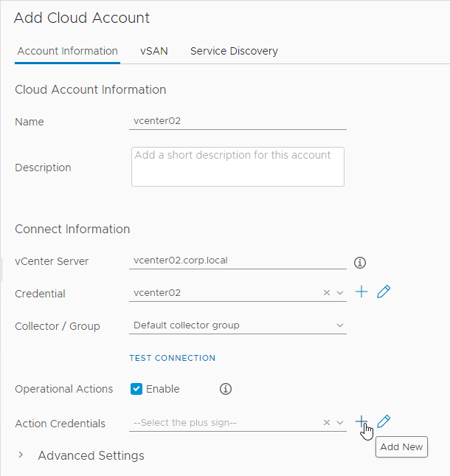Open the Action Credentials dropdown arrow
The width and height of the screenshot is (450, 476).
click(340, 423)
